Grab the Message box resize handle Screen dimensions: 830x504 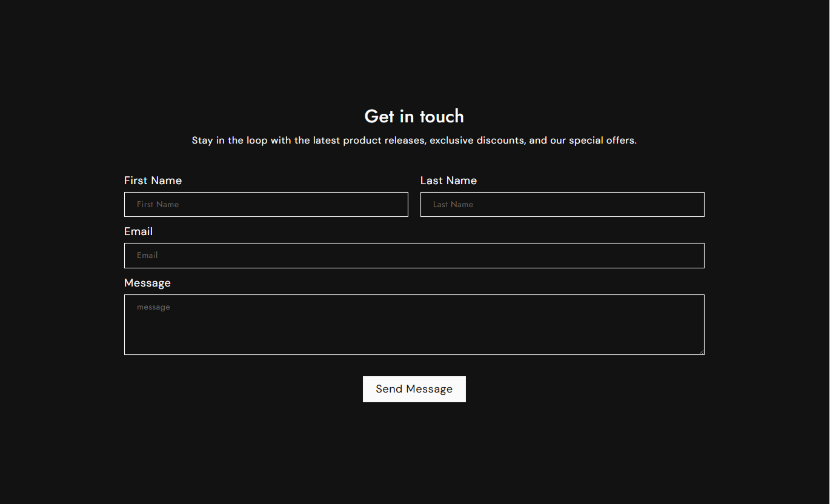click(701, 351)
